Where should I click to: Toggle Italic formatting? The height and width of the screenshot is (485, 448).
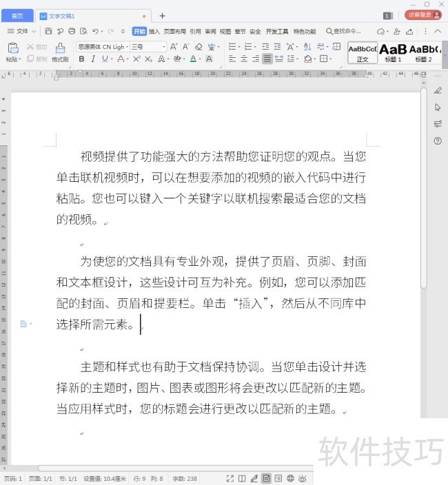(x=93, y=59)
